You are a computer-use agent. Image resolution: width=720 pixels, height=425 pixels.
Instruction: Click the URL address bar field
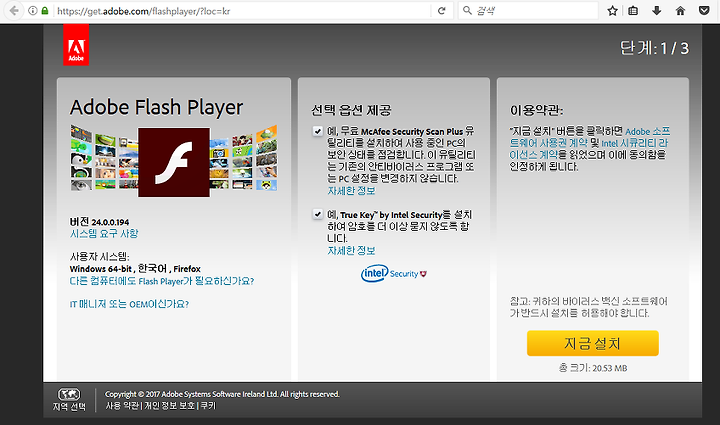[243, 11]
